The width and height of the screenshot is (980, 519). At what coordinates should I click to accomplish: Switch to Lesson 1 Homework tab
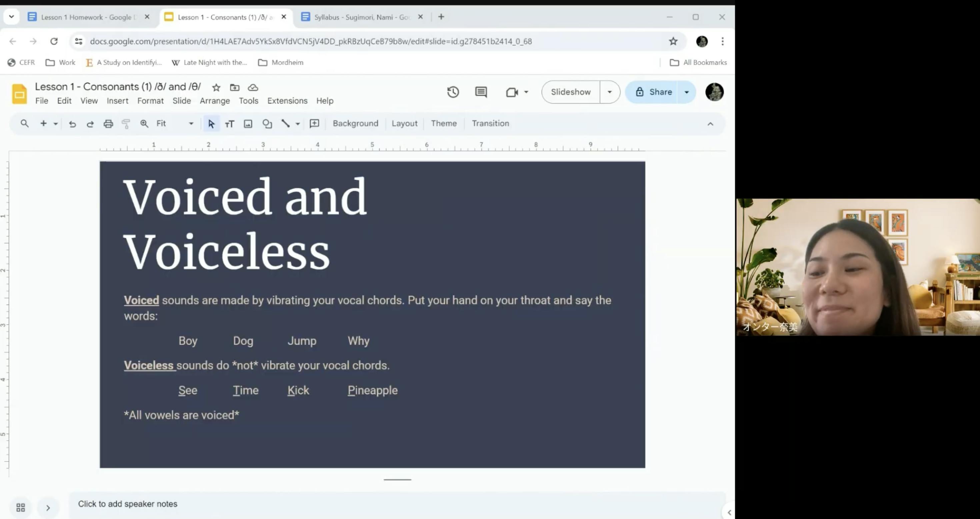[x=86, y=17]
